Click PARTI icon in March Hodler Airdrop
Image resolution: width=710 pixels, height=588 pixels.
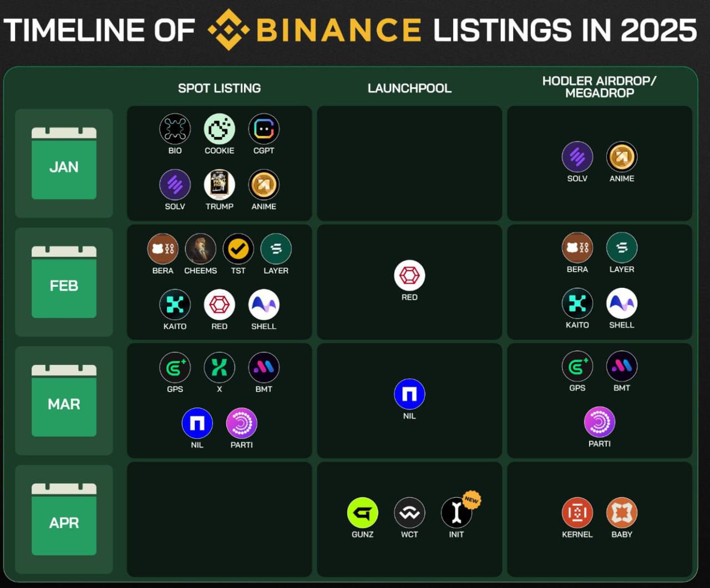tap(600, 422)
